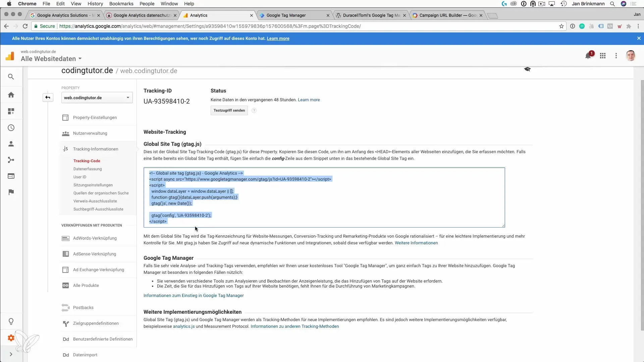Click the analytics.js link
This screenshot has width=644, height=362.
(184, 326)
